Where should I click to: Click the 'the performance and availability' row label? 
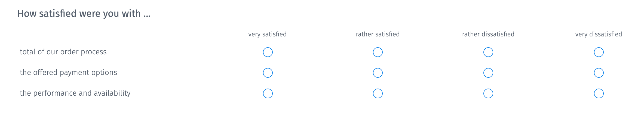(75, 93)
